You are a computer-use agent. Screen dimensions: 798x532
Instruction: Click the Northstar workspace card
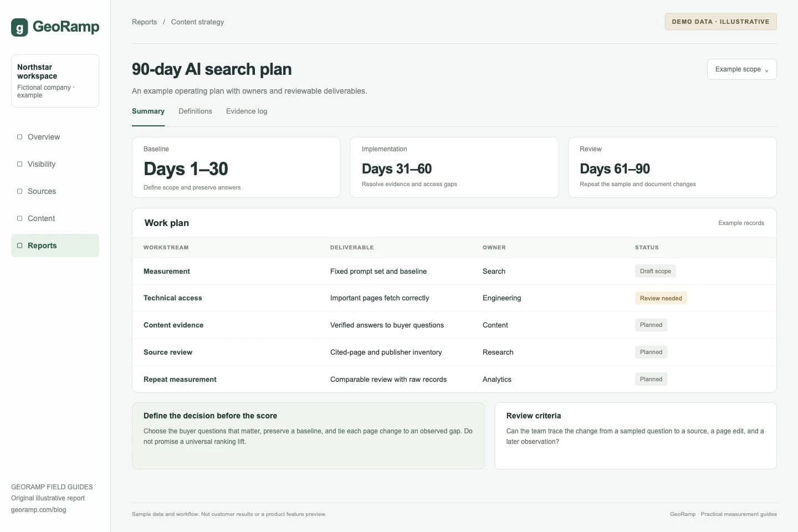[x=55, y=81]
